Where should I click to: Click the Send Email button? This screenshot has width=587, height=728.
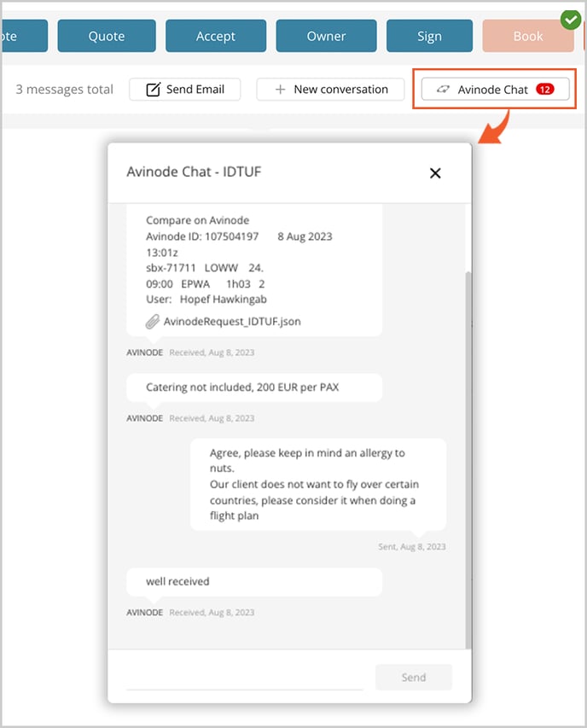(184, 89)
